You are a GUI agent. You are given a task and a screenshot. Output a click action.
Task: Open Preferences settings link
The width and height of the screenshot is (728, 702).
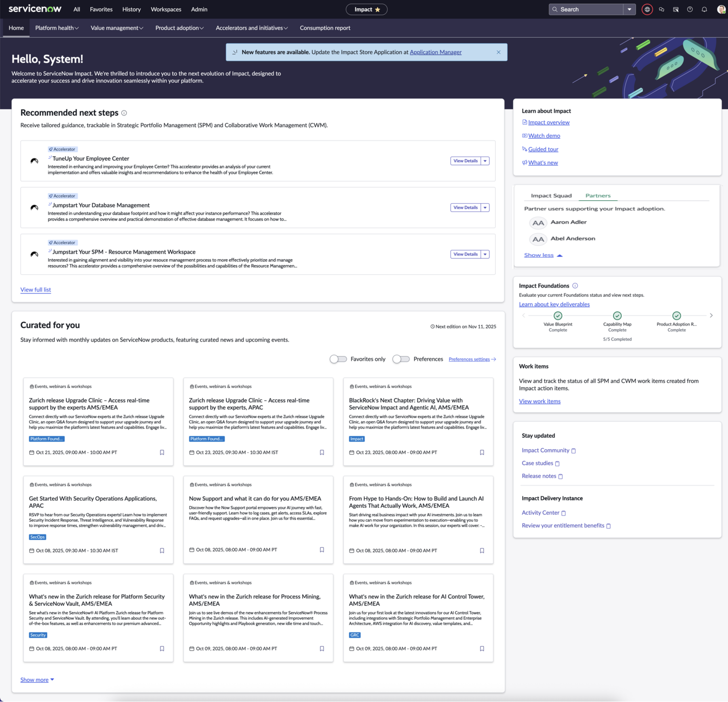tap(472, 359)
